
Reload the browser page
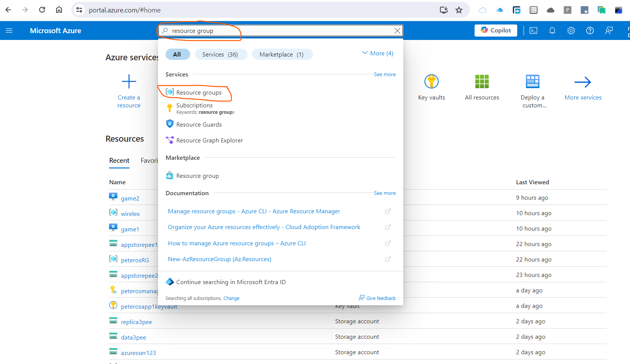coord(42,10)
